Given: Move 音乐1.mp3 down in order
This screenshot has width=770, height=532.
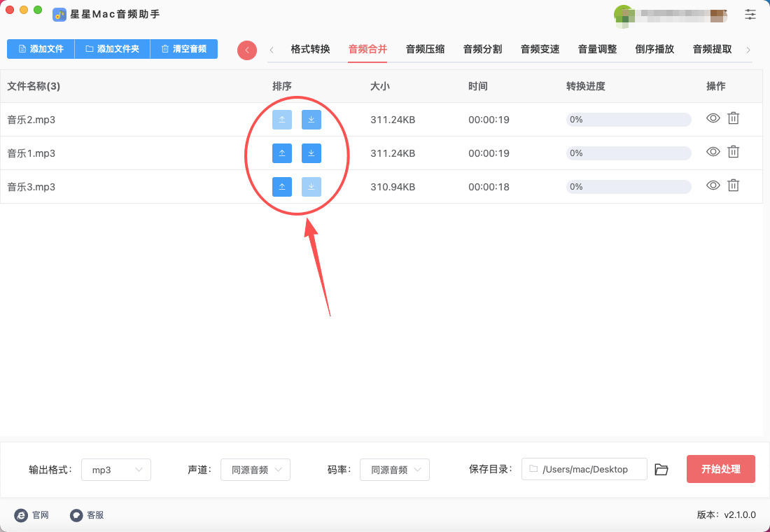Looking at the screenshot, I should coord(311,153).
